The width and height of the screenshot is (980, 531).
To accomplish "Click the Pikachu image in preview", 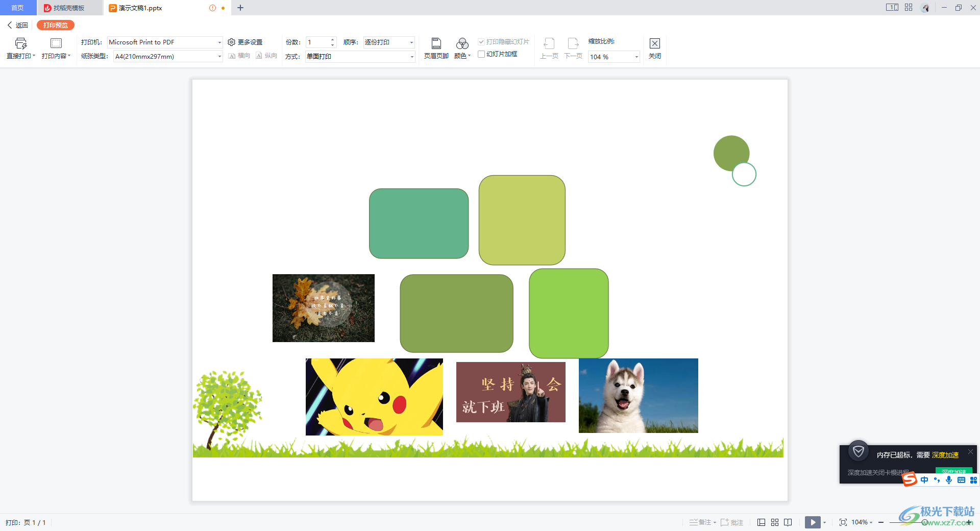I will tap(374, 397).
